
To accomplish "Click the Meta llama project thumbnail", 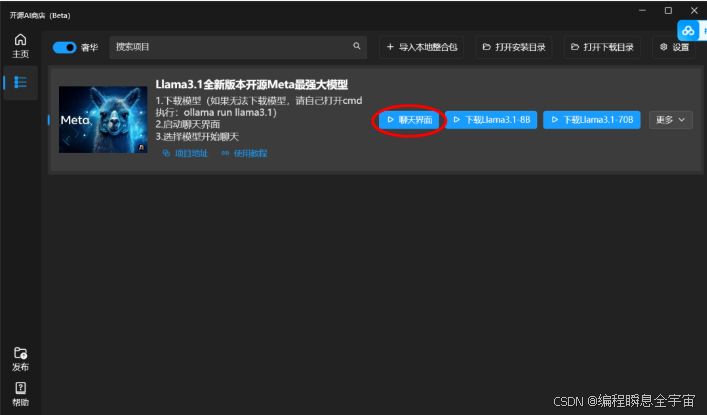I will pyautogui.click(x=103, y=120).
